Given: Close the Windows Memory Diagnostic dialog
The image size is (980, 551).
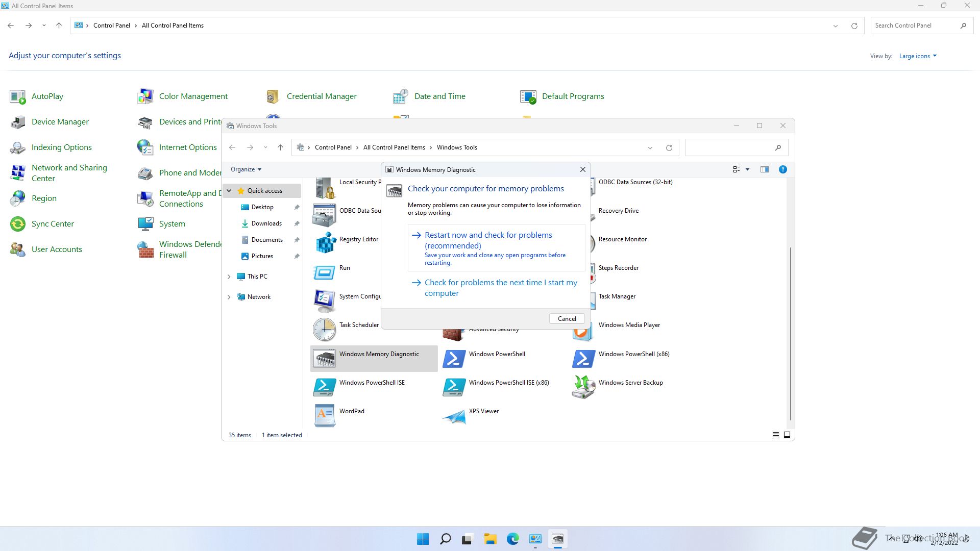Looking at the screenshot, I should 582,170.
